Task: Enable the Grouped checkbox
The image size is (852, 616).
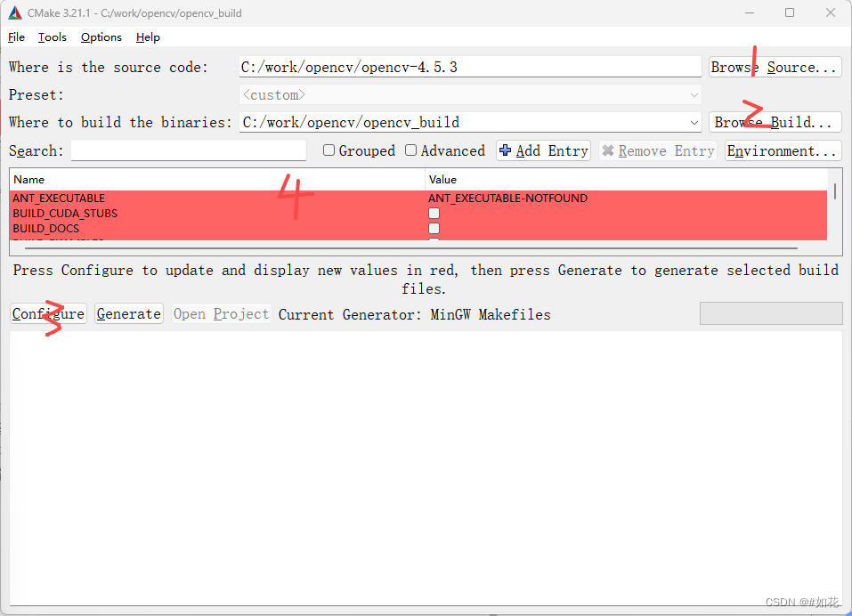Action: (329, 150)
